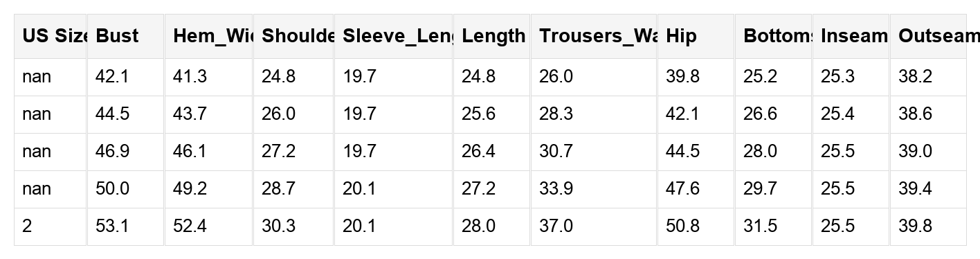The height and width of the screenshot is (259, 980).
Task: Click the US Size column header
Action: pyautogui.click(x=51, y=36)
